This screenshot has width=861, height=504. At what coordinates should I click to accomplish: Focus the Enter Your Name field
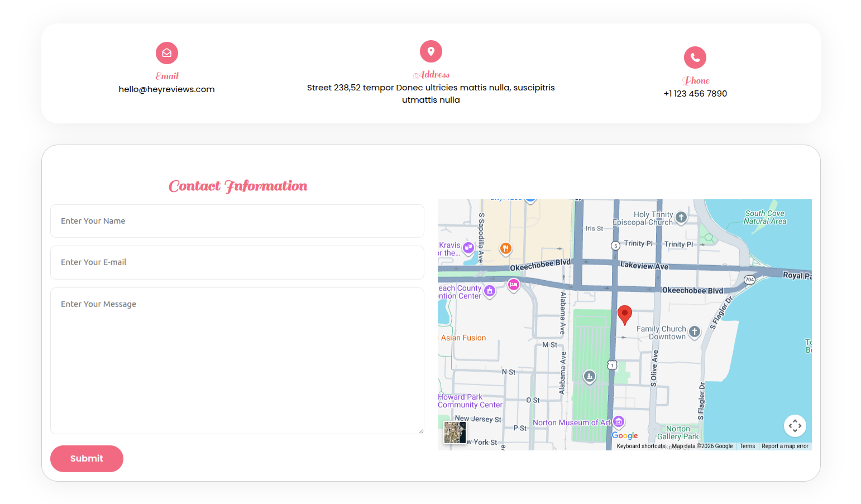[x=237, y=221]
